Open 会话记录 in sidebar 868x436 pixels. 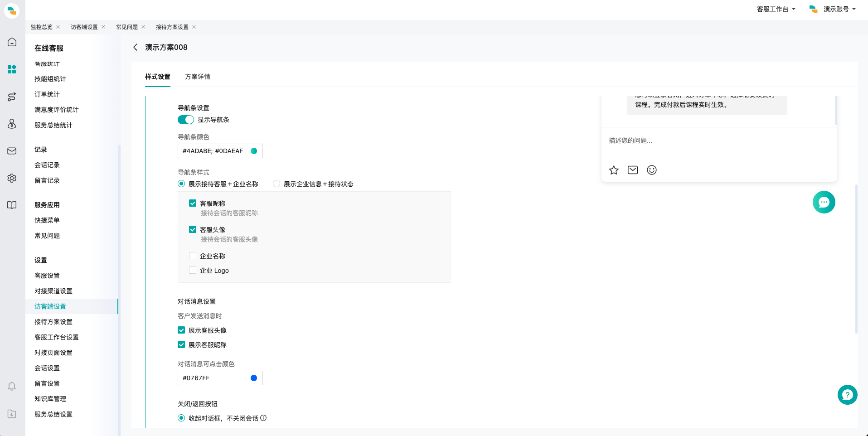[47, 165]
